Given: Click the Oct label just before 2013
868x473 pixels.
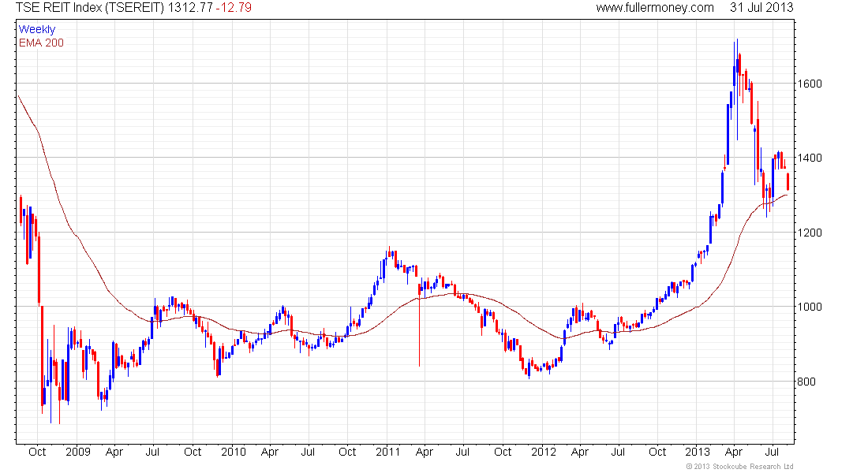Looking at the screenshot, I should tap(657, 452).
